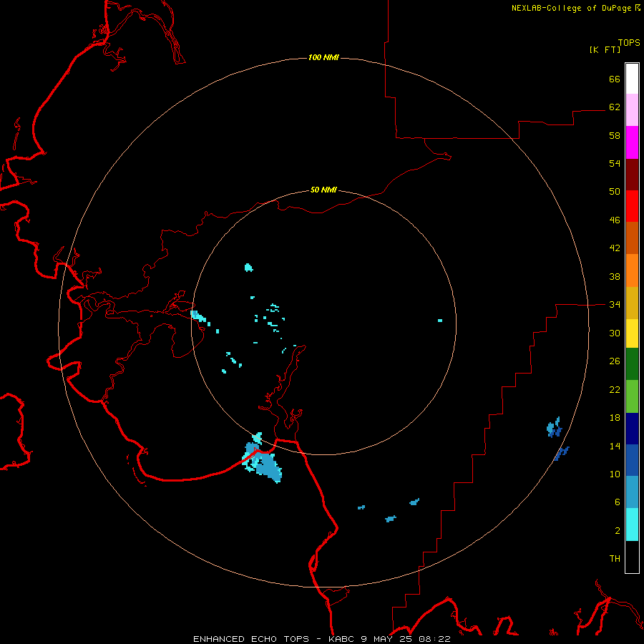644x644 pixels.
Task: Click the legend value "34"
Action: (615, 305)
